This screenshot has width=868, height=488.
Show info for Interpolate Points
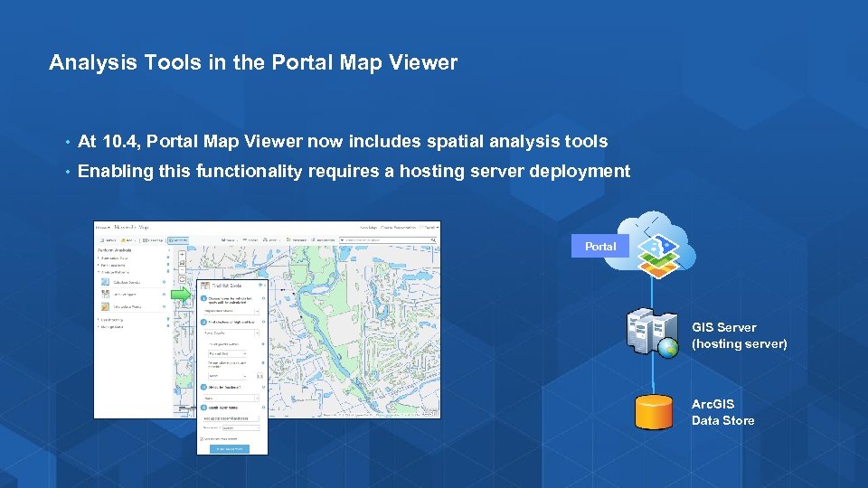[164, 306]
